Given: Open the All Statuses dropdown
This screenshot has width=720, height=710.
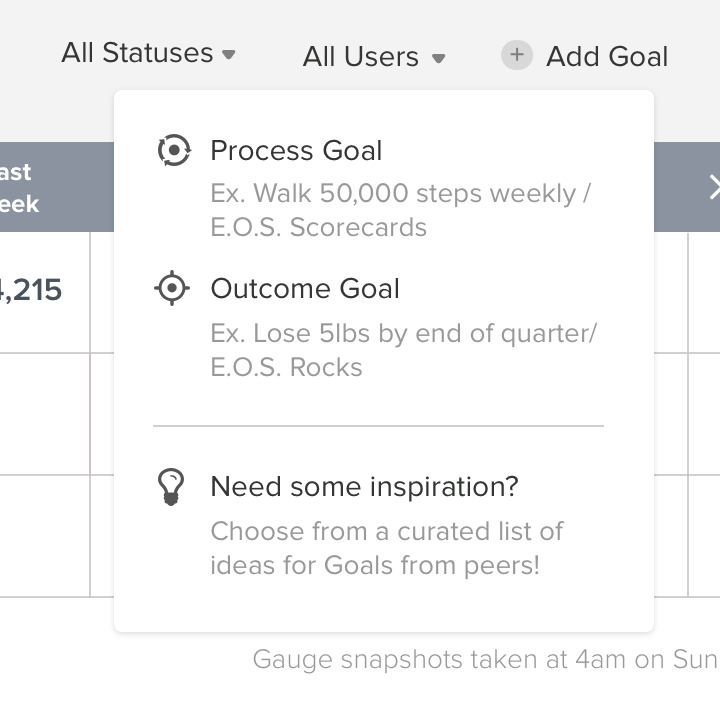Looking at the screenshot, I should click(148, 53).
